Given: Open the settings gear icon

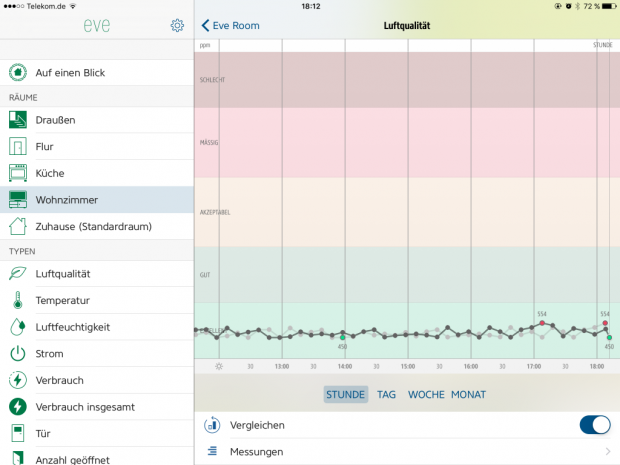Looking at the screenshot, I should 177,25.
